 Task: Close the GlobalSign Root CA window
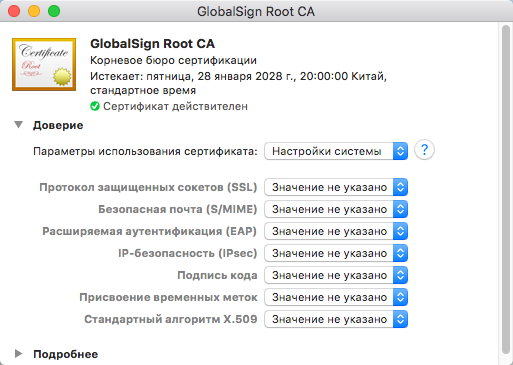[x=14, y=11]
